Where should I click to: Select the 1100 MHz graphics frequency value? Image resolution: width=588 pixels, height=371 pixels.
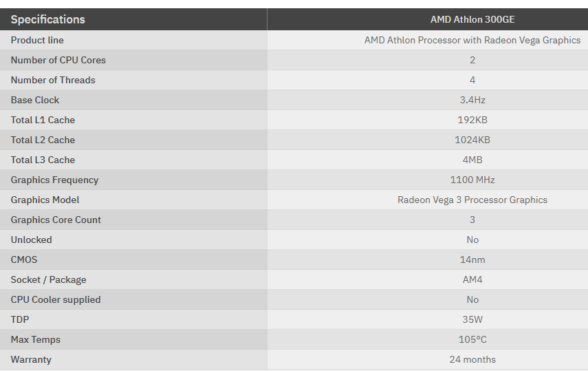pyautogui.click(x=472, y=180)
